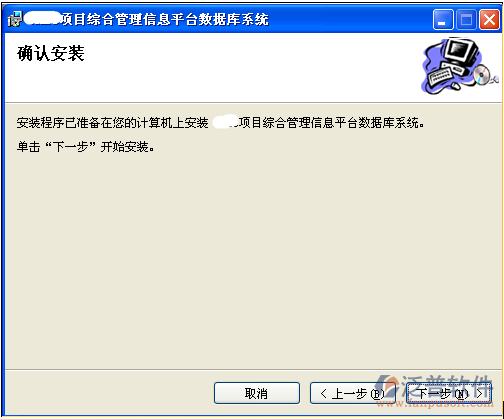Screen dimensions: 504x419
Task: Start installing with 下一步(N) button
Action: tap(449, 393)
